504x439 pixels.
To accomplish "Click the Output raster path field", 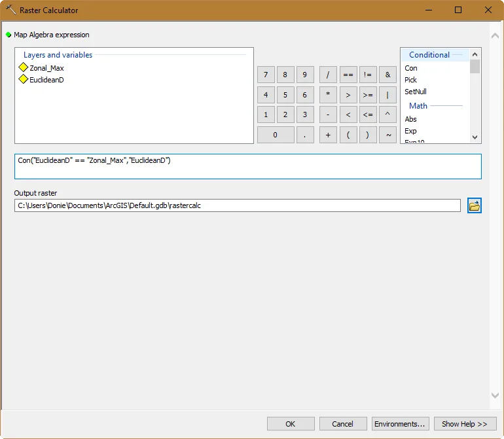I will coord(238,205).
